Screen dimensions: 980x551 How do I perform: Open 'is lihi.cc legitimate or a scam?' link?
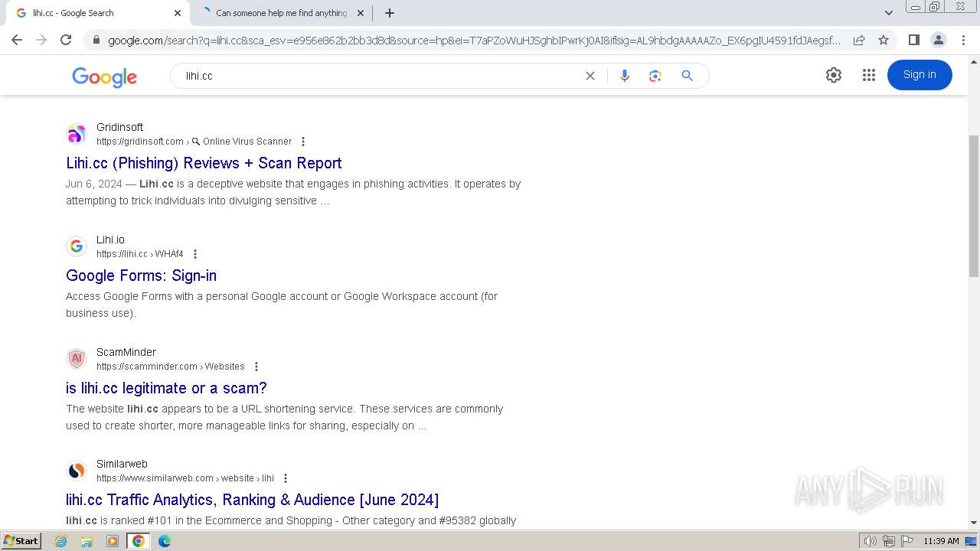point(166,388)
